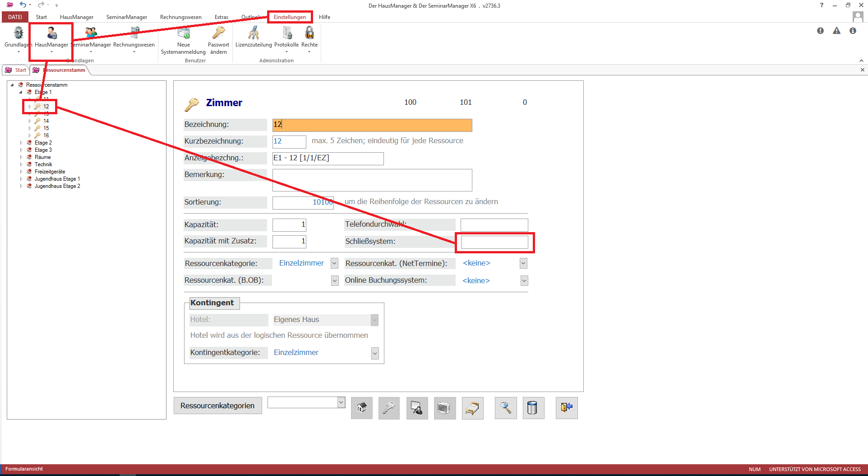
Task: Click the DATEI button
Action: pos(15,17)
